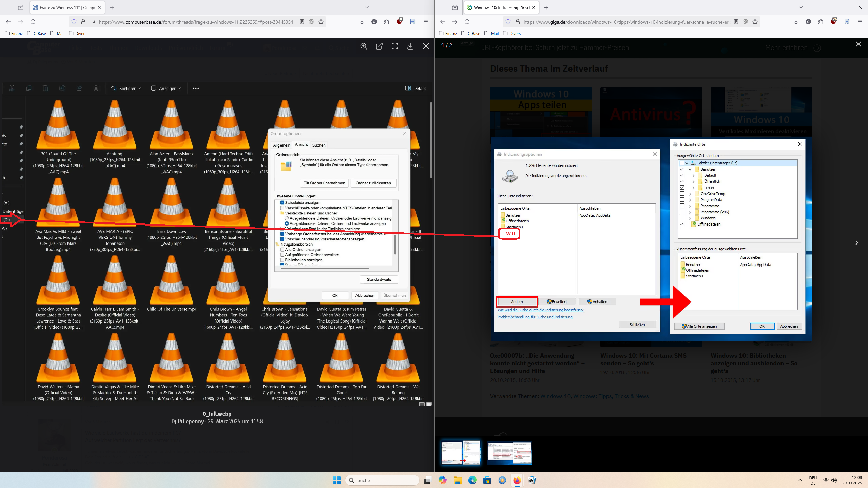This screenshot has height=488, width=868.
Task: Open File Explorer from the taskbar
Action: tap(457, 480)
